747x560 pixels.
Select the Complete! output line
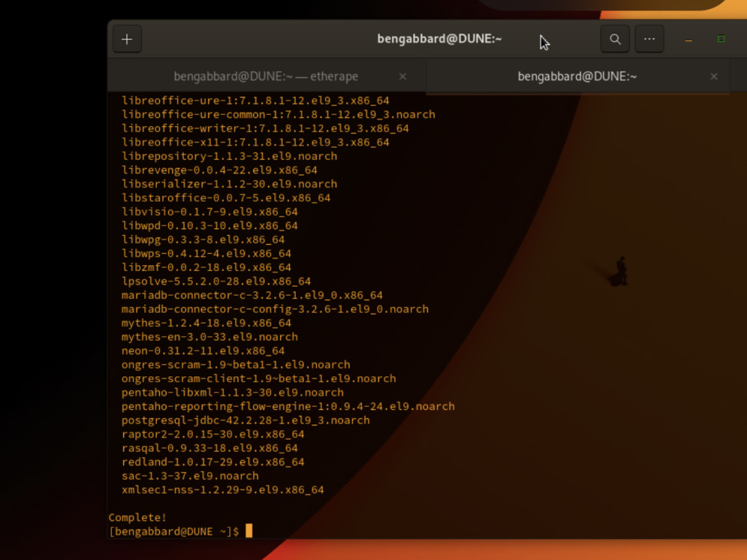click(137, 517)
